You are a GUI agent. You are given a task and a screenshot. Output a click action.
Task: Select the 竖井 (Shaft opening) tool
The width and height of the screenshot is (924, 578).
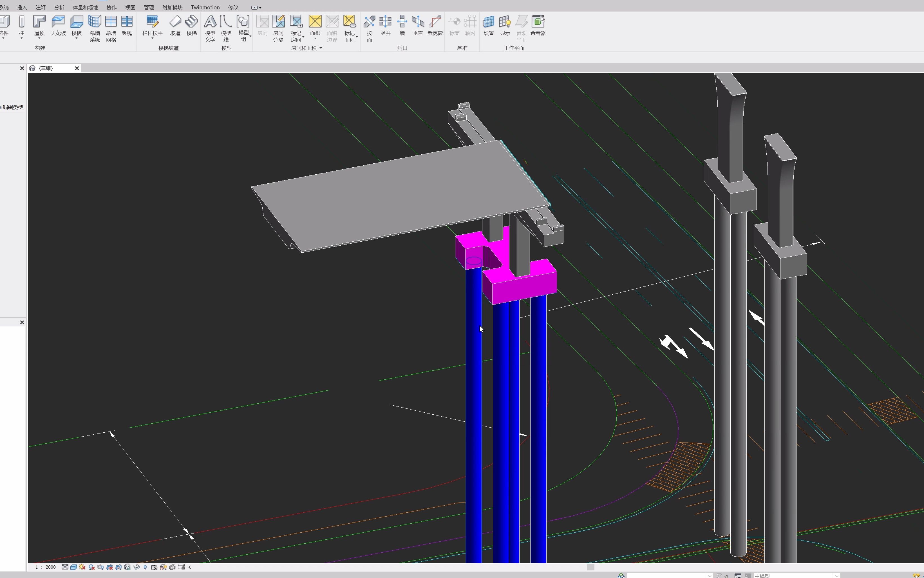385,27
